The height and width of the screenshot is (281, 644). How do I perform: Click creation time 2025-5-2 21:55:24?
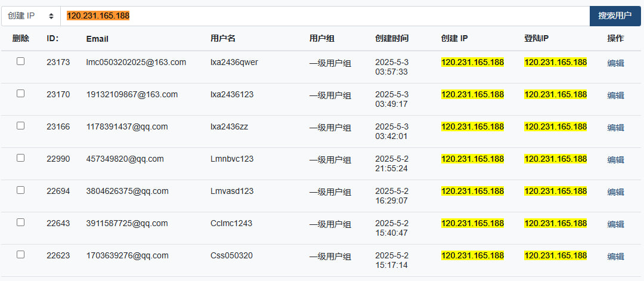(392, 163)
